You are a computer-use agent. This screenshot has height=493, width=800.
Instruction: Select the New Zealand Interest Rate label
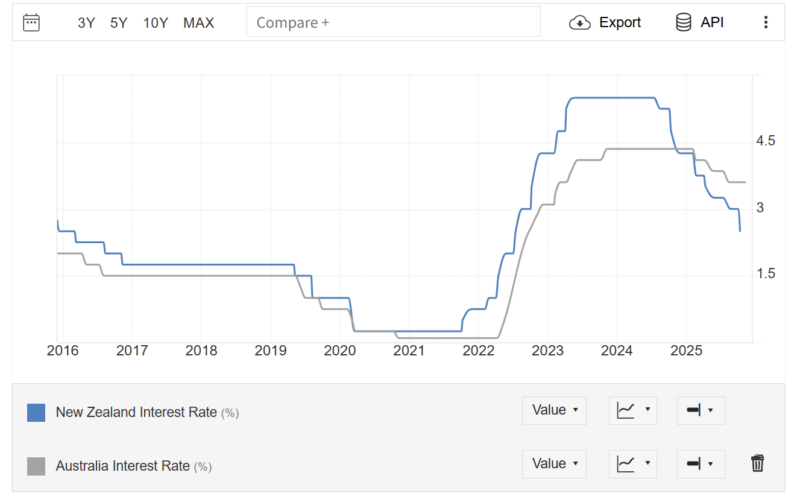click(137, 412)
